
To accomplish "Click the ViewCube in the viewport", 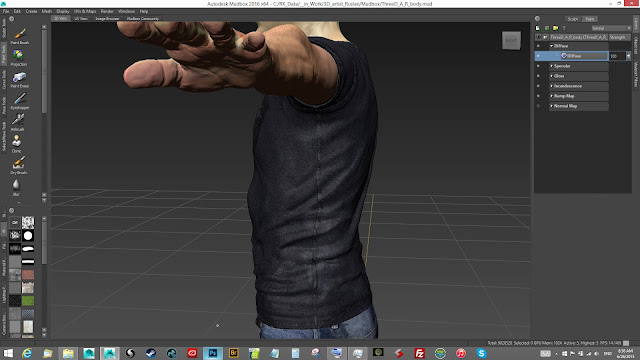I will pyautogui.click(x=511, y=40).
